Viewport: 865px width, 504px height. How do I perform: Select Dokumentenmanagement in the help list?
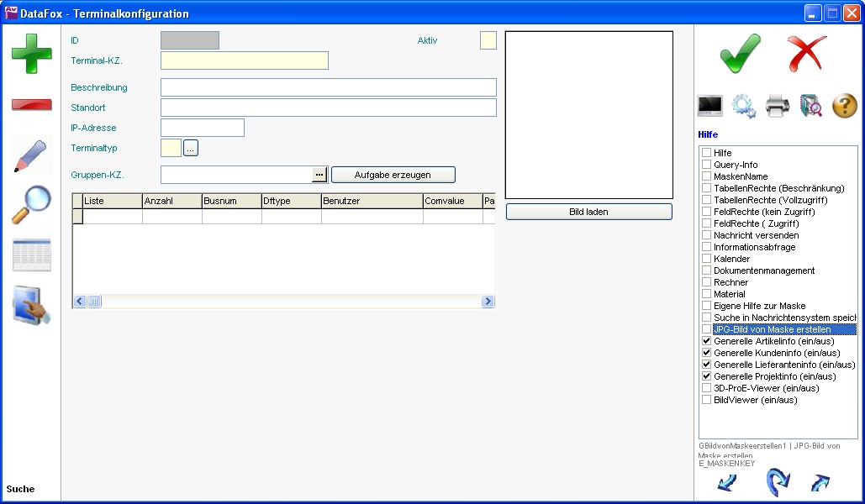point(763,270)
